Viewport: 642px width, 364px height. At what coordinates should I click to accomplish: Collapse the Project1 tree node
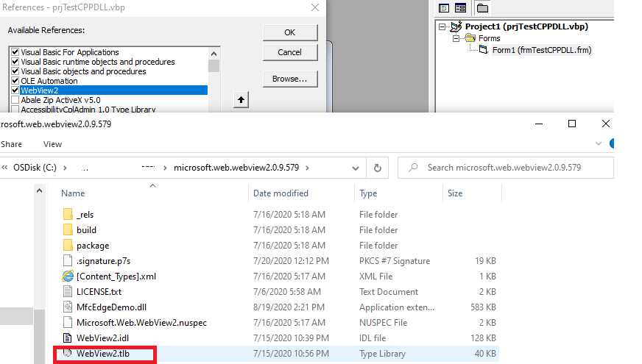442,26
